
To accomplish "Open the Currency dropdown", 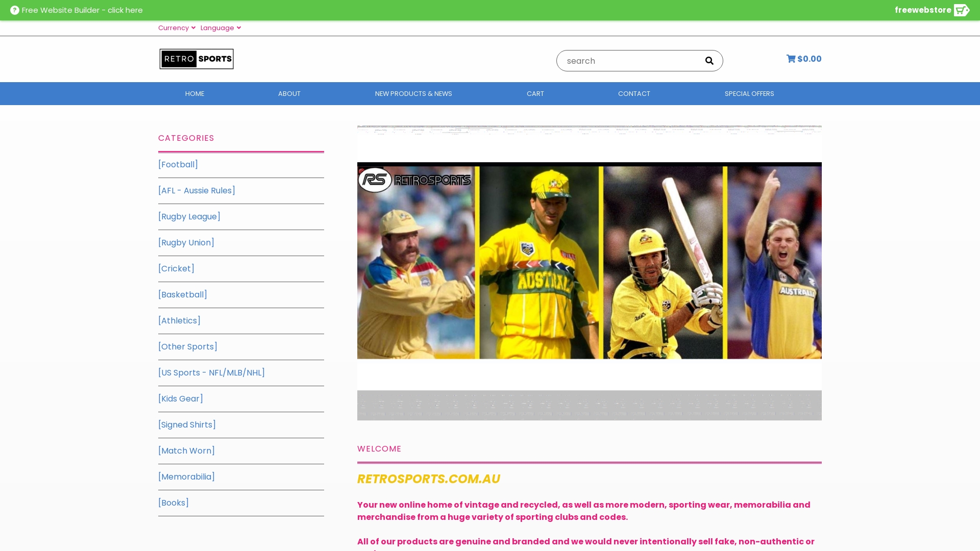I will [x=177, y=28].
